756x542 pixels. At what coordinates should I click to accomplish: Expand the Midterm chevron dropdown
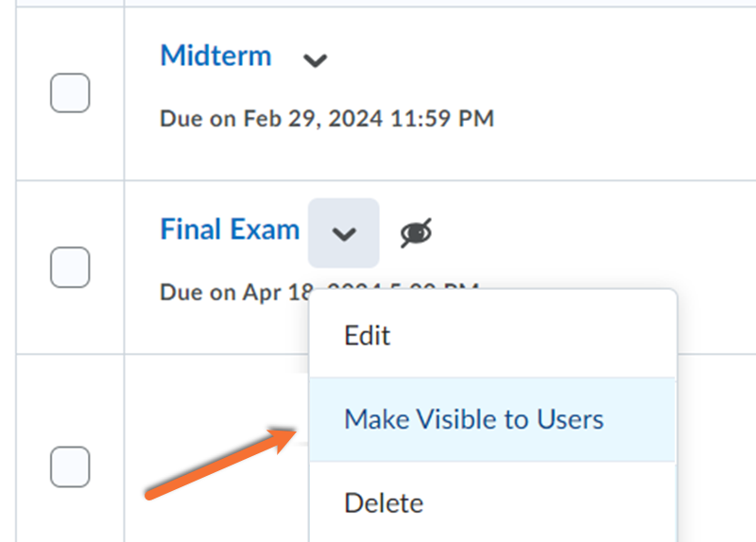[315, 60]
